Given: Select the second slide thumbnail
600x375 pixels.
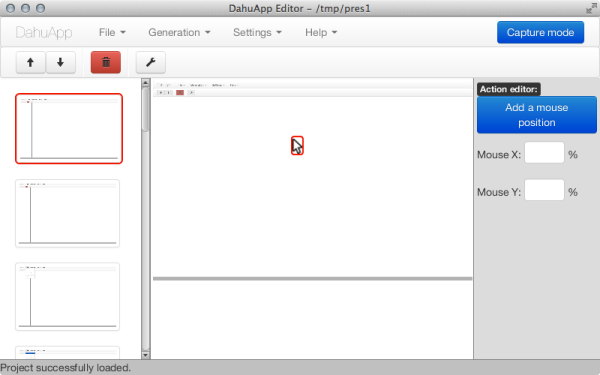Looking at the screenshot, I should (x=67, y=214).
